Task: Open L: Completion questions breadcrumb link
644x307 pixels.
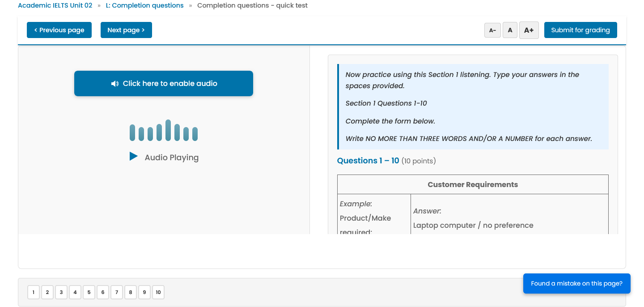Action: coord(144,5)
